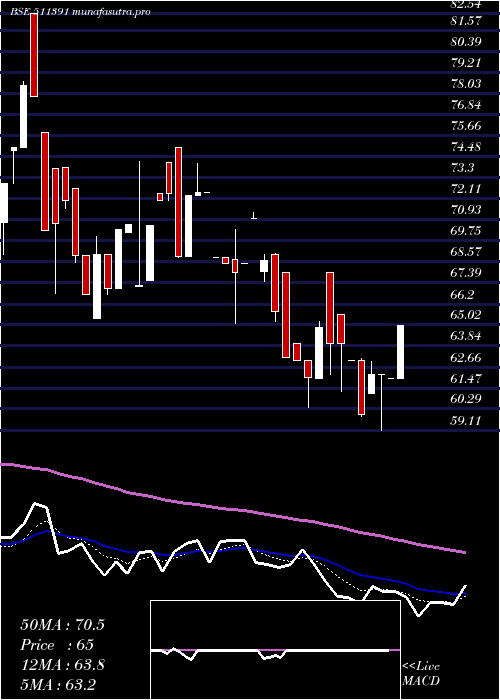Image resolution: width=500 pixels, height=700 pixels.
Task: Click the "<<Live MACD" label
Action: (x=421, y=674)
